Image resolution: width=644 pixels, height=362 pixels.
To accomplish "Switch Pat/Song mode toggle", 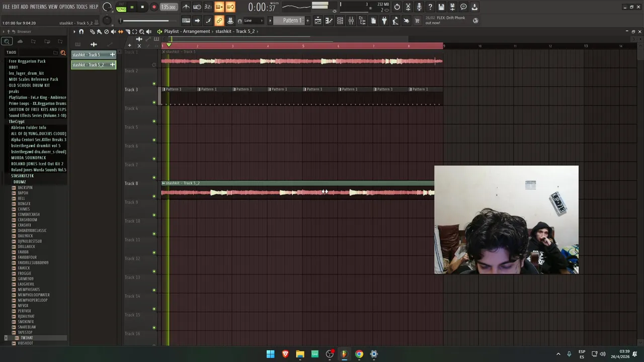I will coord(121,7).
